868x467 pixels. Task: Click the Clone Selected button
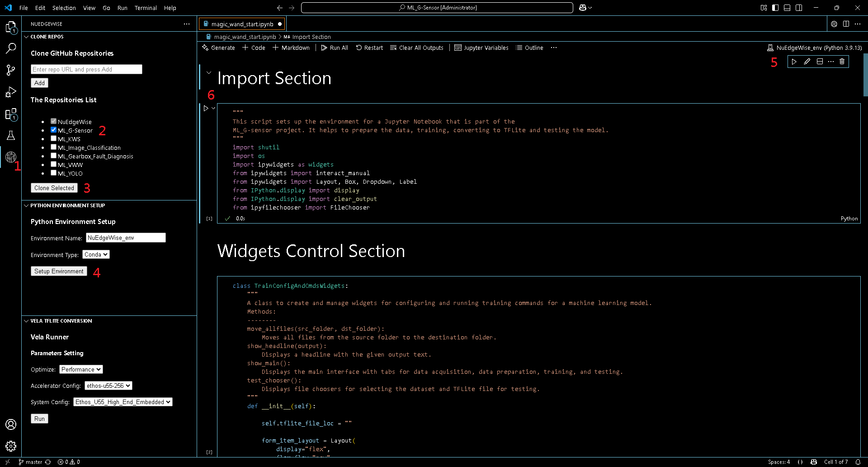coord(54,188)
